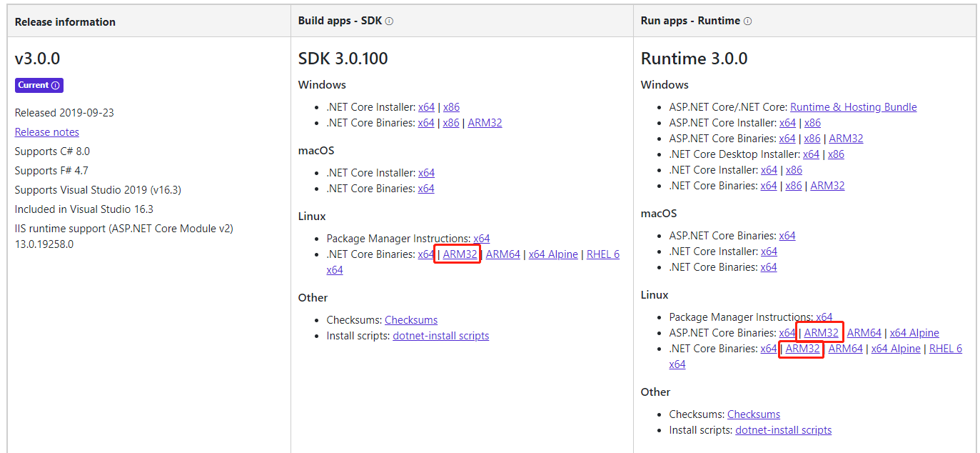Download Runtime Windows .NET Core Binaries x86
Viewport: 980px width, 453px height.
pyautogui.click(x=794, y=186)
